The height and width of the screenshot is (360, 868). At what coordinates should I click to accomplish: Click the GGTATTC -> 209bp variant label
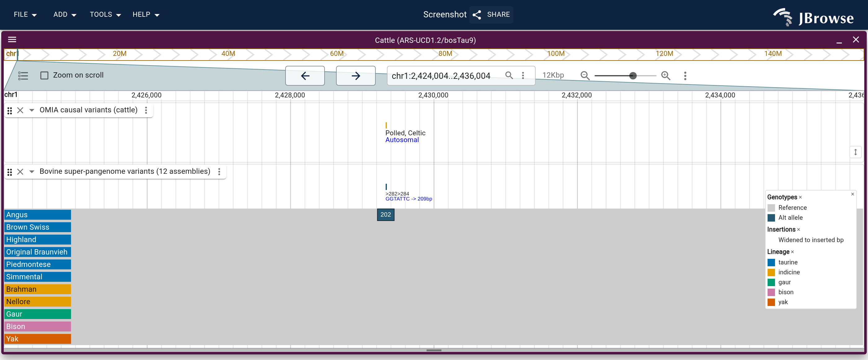(408, 199)
